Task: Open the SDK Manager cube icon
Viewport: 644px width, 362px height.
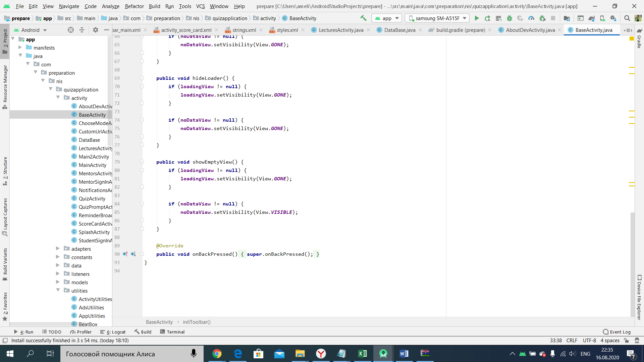Action: [613, 18]
